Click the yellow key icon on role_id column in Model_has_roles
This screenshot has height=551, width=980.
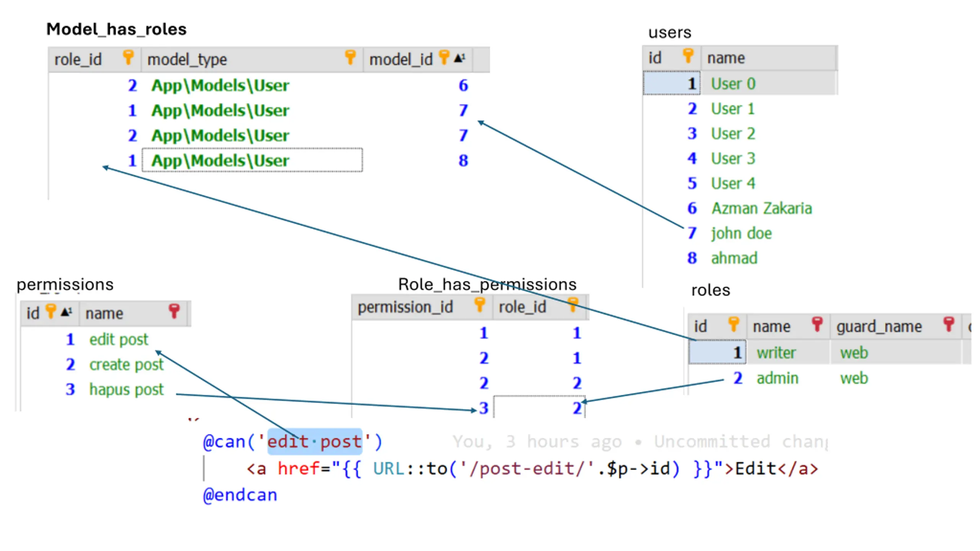click(128, 57)
